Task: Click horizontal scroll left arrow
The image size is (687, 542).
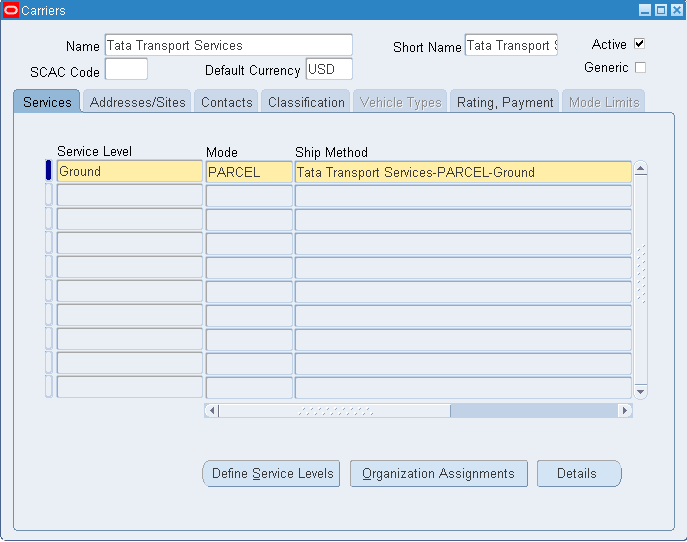Action: tap(211, 410)
